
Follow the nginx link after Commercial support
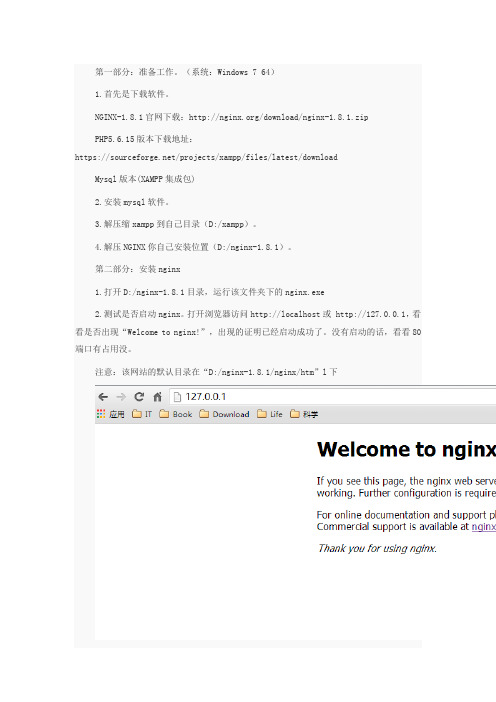pyautogui.click(x=483, y=527)
